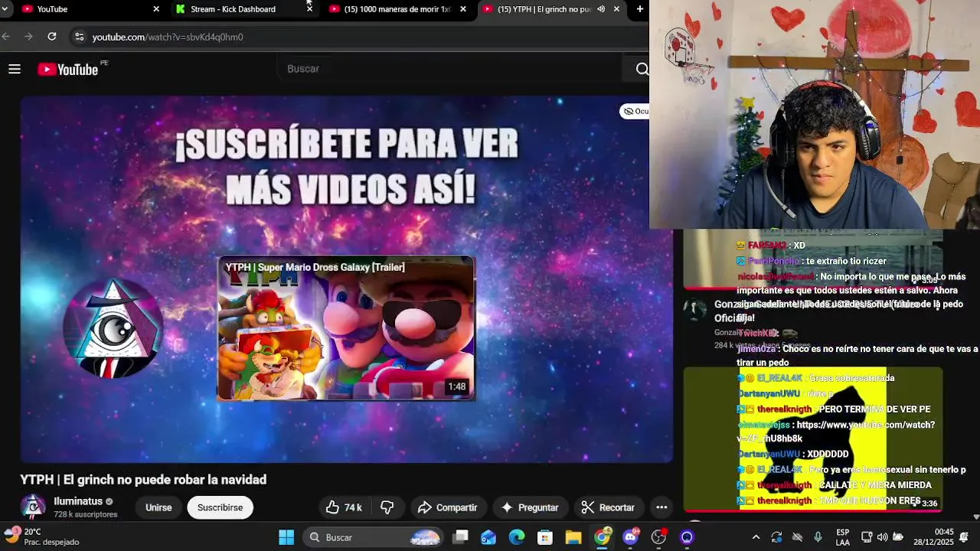Viewport: 980px width, 551px height.
Task: Hide end screen with Ocultar button
Action: [635, 111]
